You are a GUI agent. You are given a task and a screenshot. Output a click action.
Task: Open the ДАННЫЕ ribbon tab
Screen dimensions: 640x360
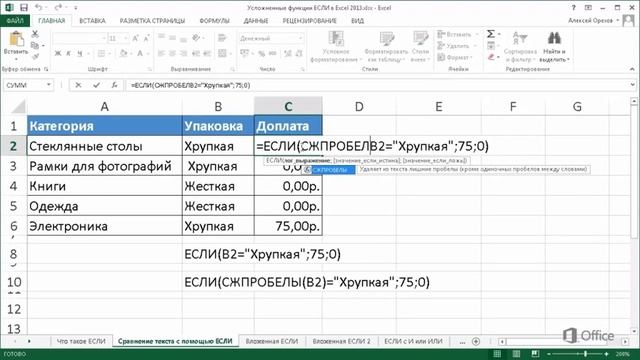tap(256, 20)
